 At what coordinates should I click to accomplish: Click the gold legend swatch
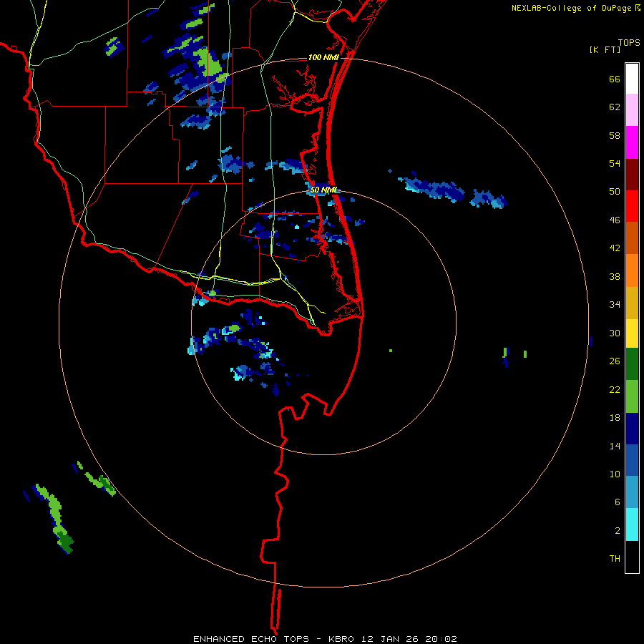(632, 303)
